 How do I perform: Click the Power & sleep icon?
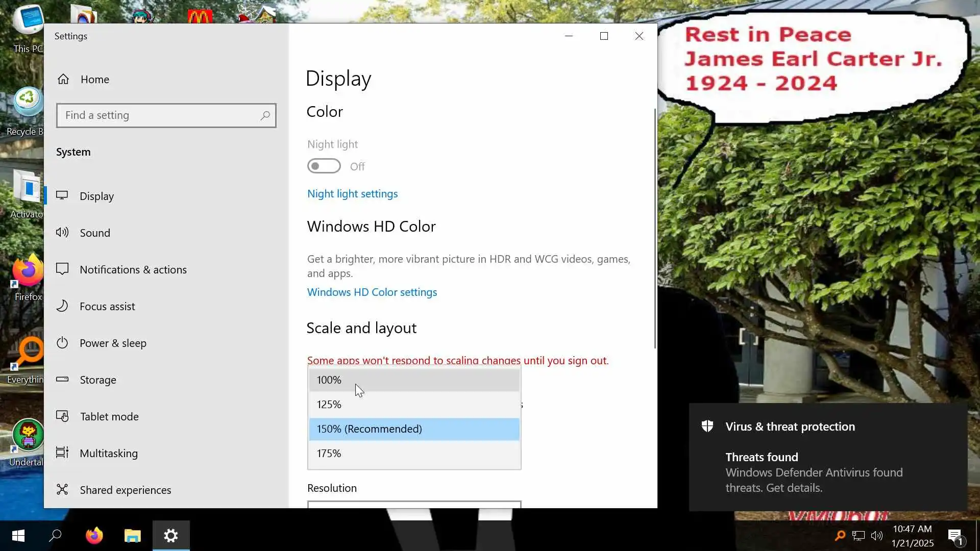coord(62,343)
